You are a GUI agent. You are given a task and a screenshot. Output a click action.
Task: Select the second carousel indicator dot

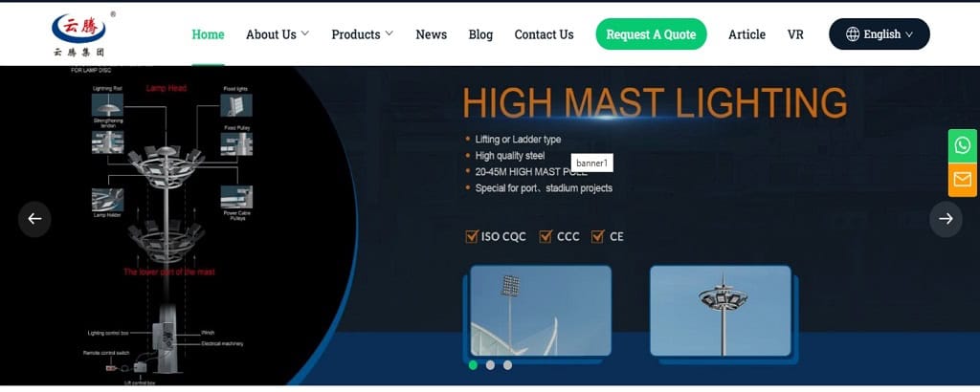click(490, 364)
